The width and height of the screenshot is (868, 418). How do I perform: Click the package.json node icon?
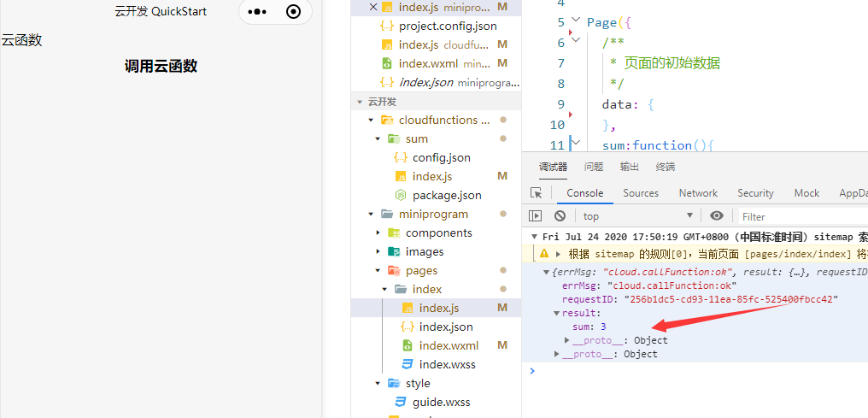[x=400, y=195]
